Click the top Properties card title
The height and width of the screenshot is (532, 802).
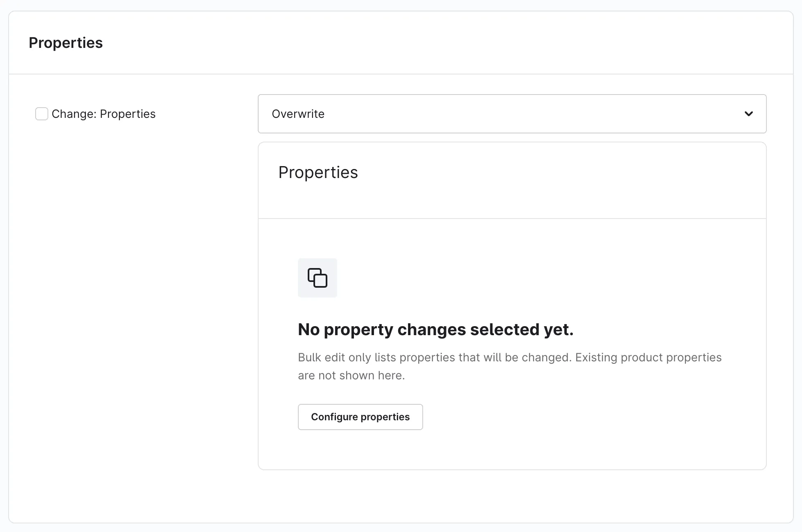coord(66,43)
